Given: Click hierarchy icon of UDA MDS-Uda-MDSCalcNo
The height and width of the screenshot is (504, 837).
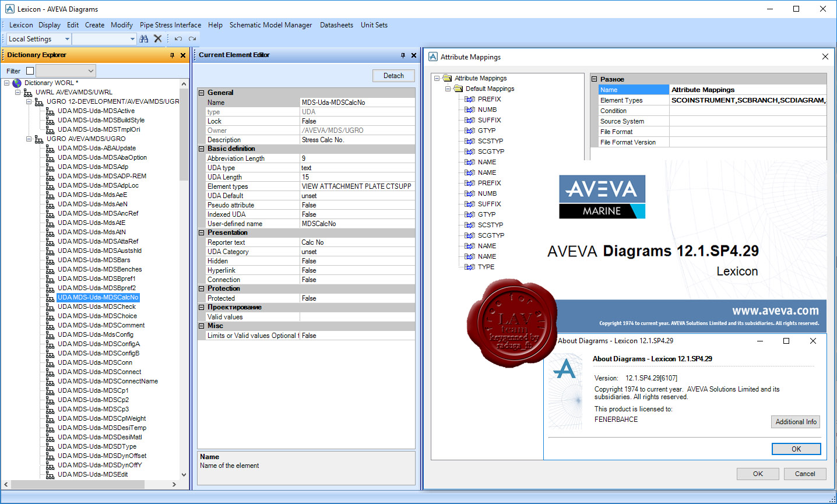Looking at the screenshot, I should click(50, 298).
